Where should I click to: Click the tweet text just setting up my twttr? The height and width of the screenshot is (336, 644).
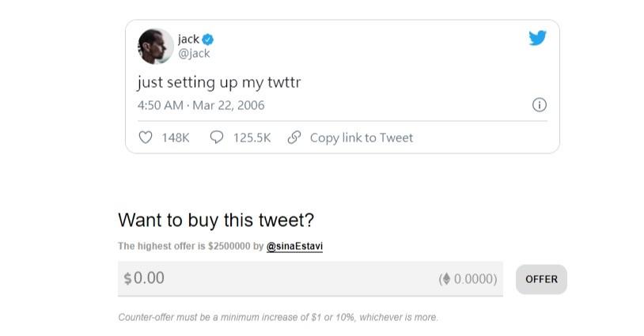tap(219, 82)
